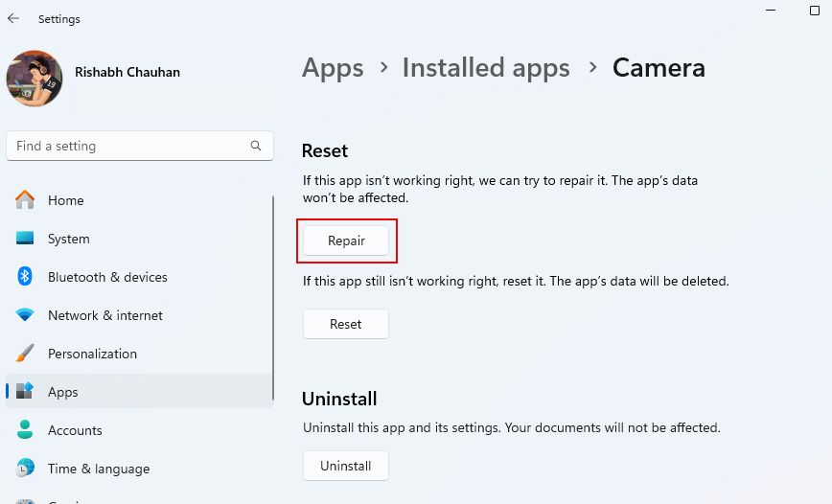Click the Reset button below Repair
The width and height of the screenshot is (832, 504).
click(x=346, y=324)
